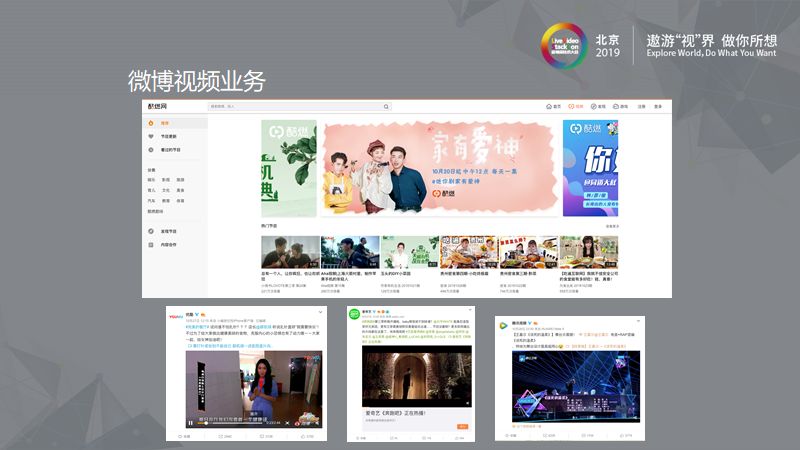The image size is (800, 450).
Task: Expand the chevron menu on the Youku post
Action: [x=320, y=312]
